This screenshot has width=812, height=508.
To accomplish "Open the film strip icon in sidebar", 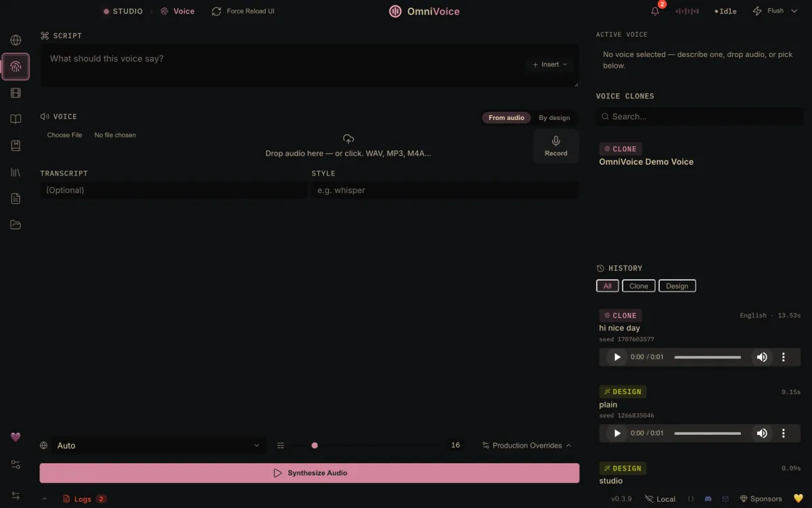I will click(x=16, y=93).
